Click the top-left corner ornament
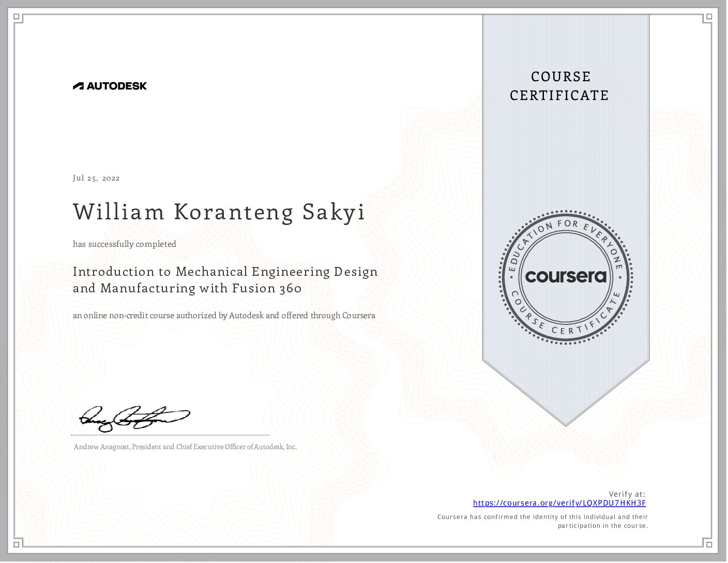728x563 pixels. coord(17,18)
